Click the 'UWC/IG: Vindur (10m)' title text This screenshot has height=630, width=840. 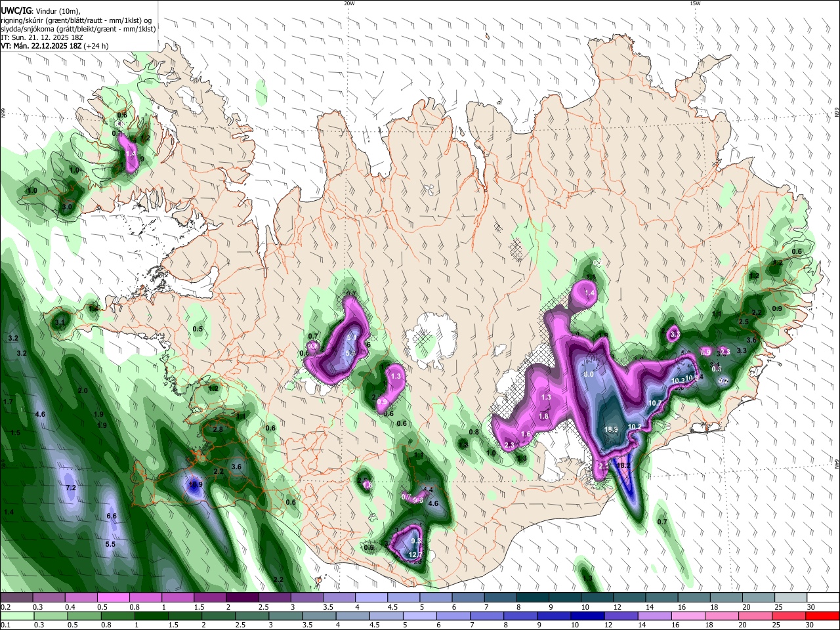coord(40,10)
